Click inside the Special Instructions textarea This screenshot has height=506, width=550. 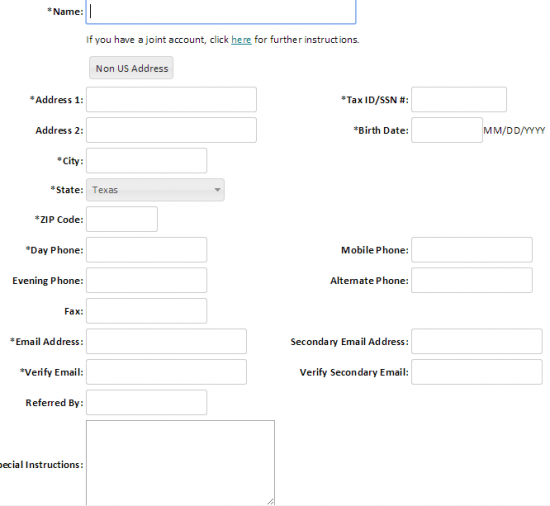click(x=180, y=463)
